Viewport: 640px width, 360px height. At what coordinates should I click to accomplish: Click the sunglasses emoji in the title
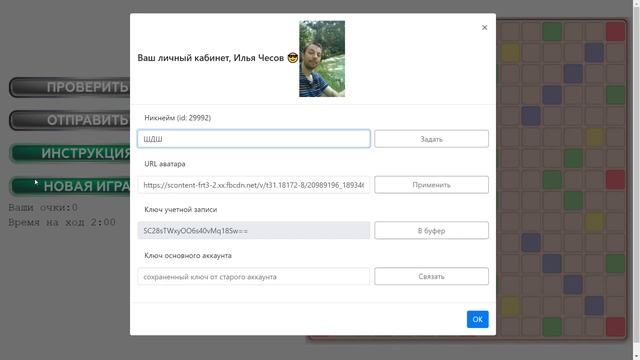292,58
